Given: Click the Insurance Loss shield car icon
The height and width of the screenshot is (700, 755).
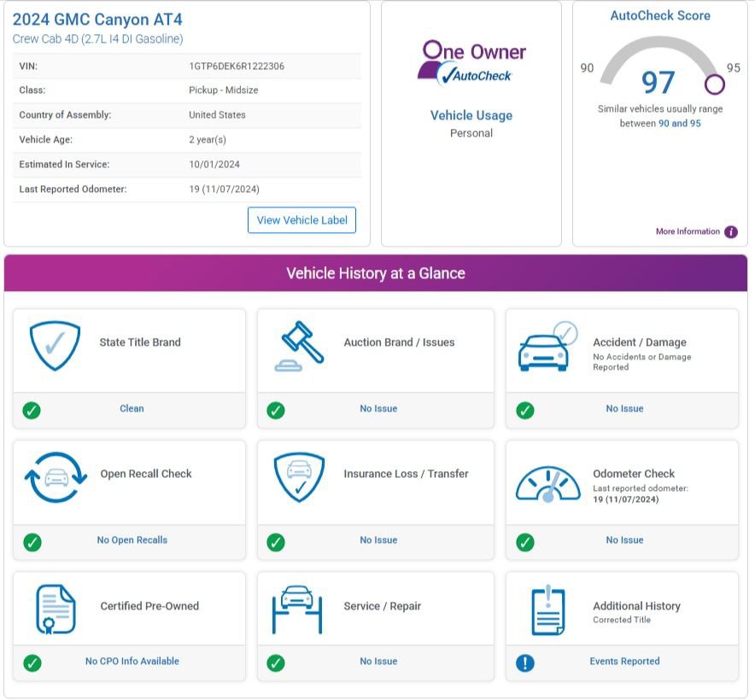Looking at the screenshot, I should 299,476.
